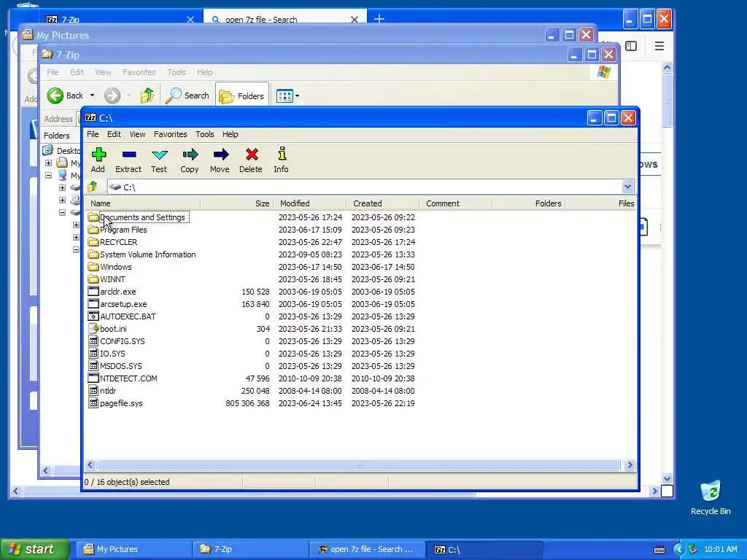Select the boot.ini file icon

93,329
